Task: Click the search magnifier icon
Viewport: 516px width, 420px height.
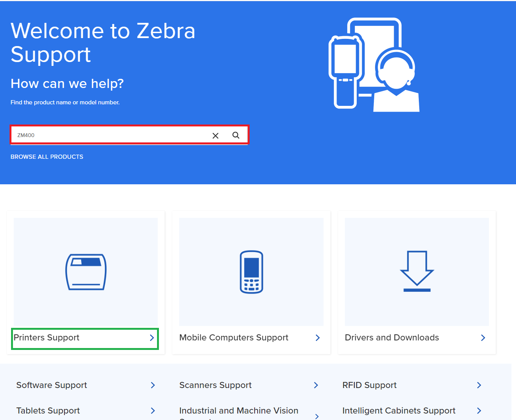Action: 236,135
